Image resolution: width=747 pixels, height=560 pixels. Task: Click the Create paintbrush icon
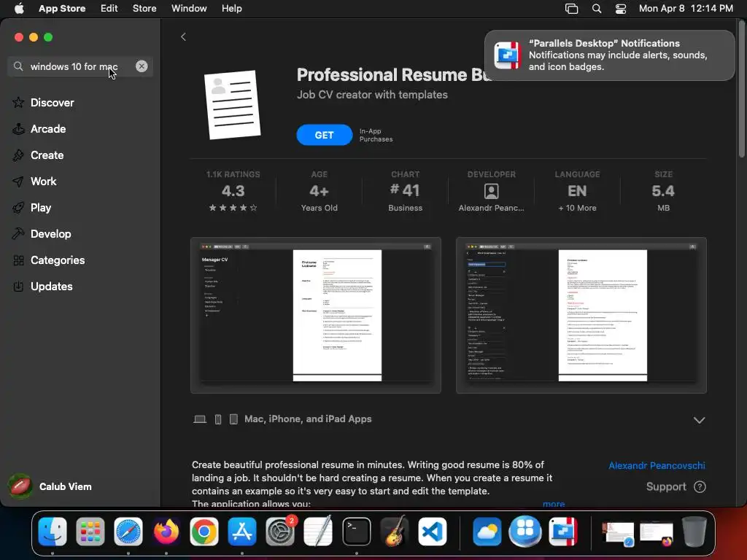pyautogui.click(x=18, y=155)
